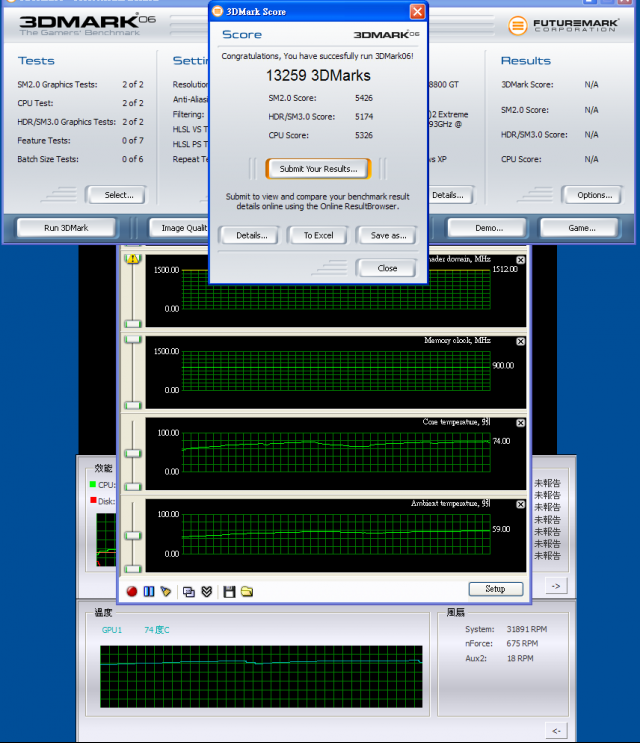The width and height of the screenshot is (640, 743).
Task: Click Save as in Score dialog
Action: [388, 236]
